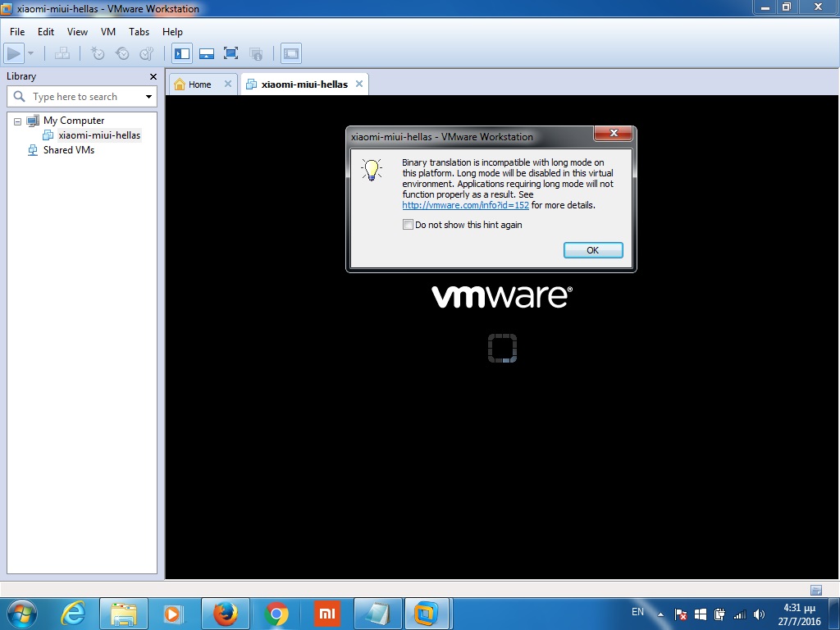The image size is (840, 630).
Task: Open the Edit menu
Action: (x=46, y=32)
